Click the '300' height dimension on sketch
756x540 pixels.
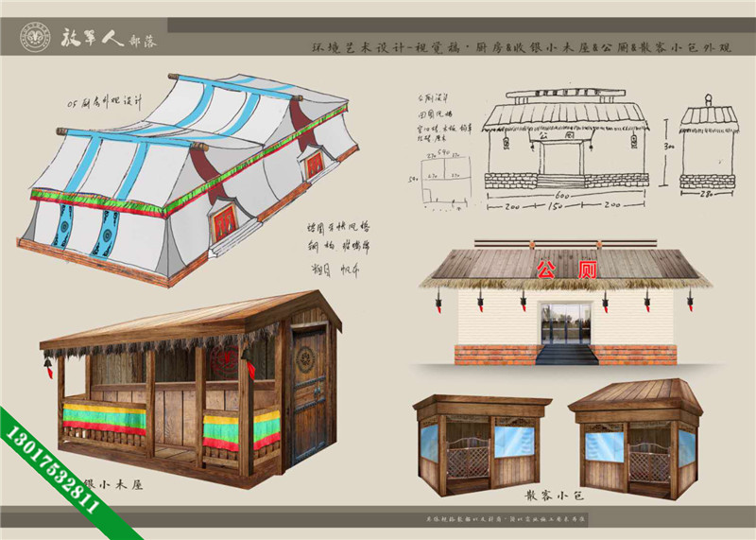point(669,146)
